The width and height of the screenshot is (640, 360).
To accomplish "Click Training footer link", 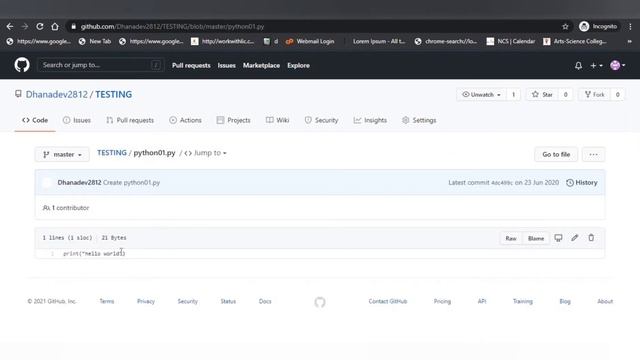I will tap(523, 301).
